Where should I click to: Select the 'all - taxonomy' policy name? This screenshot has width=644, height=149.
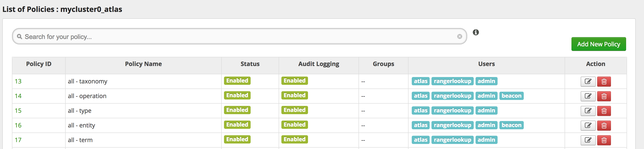[x=87, y=81]
